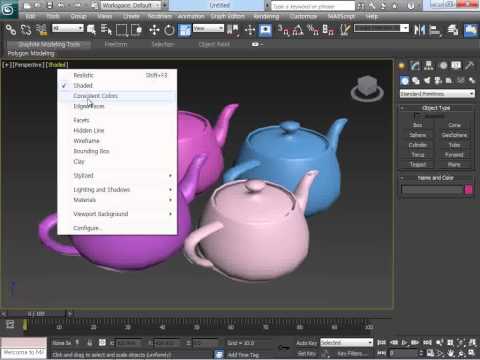Open the Workspace Default dropdown
The image size is (480, 360).
[x=131, y=5]
